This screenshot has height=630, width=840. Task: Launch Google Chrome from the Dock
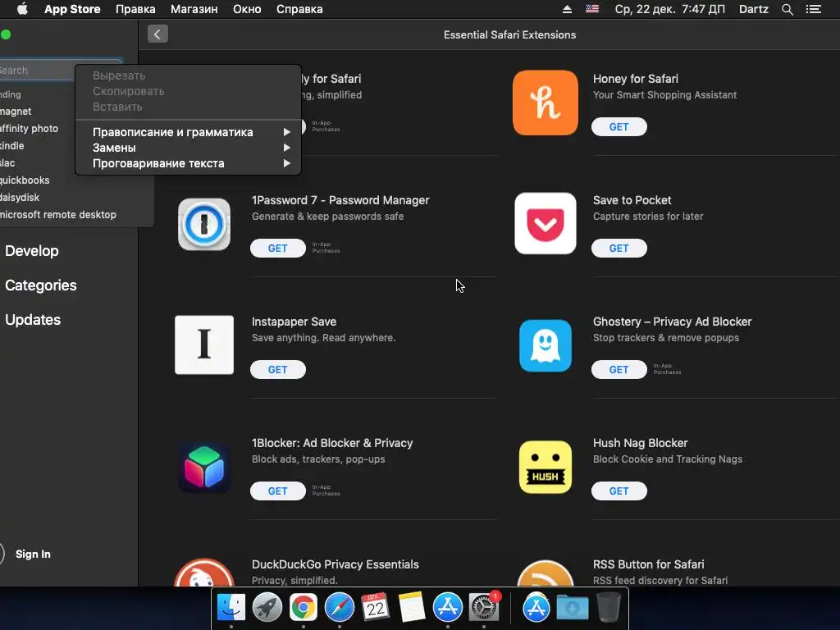(304, 608)
